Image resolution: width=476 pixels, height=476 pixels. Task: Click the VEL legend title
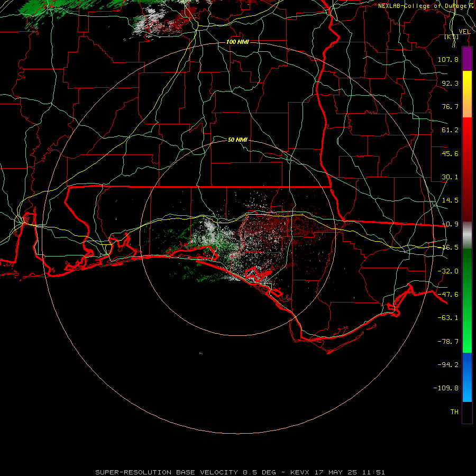464,32
